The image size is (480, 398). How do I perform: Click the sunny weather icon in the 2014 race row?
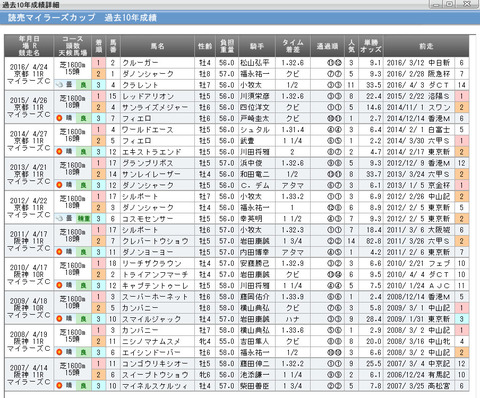(x=60, y=152)
